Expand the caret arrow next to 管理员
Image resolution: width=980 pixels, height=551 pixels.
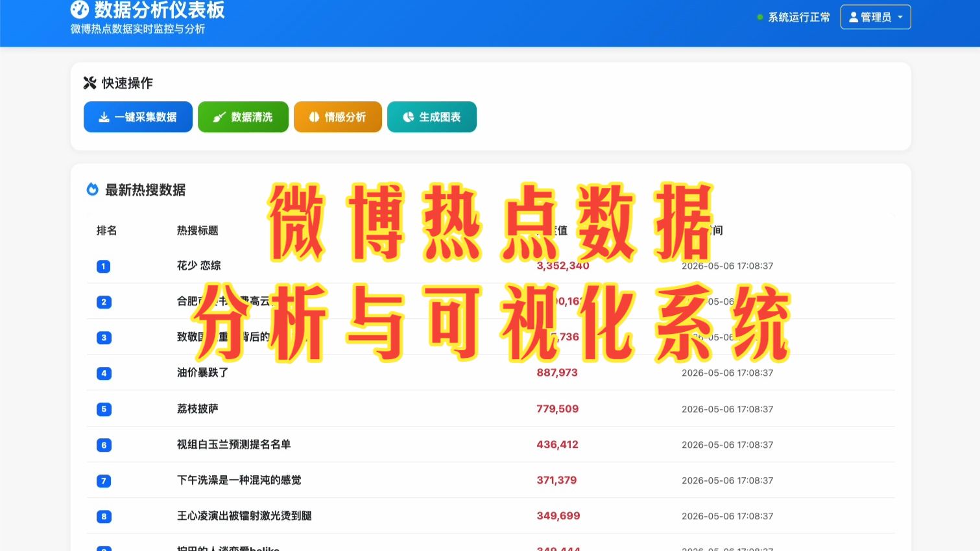(900, 18)
